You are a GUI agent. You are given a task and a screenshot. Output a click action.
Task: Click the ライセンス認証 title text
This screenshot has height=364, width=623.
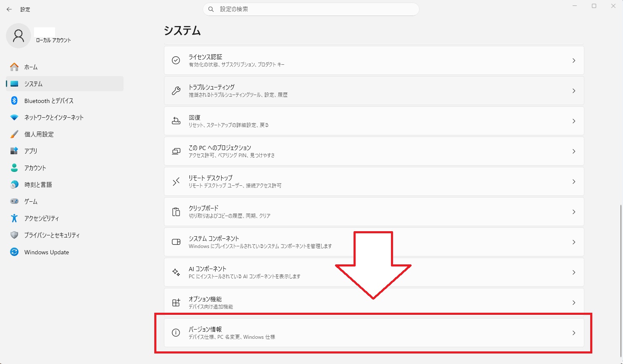(206, 57)
